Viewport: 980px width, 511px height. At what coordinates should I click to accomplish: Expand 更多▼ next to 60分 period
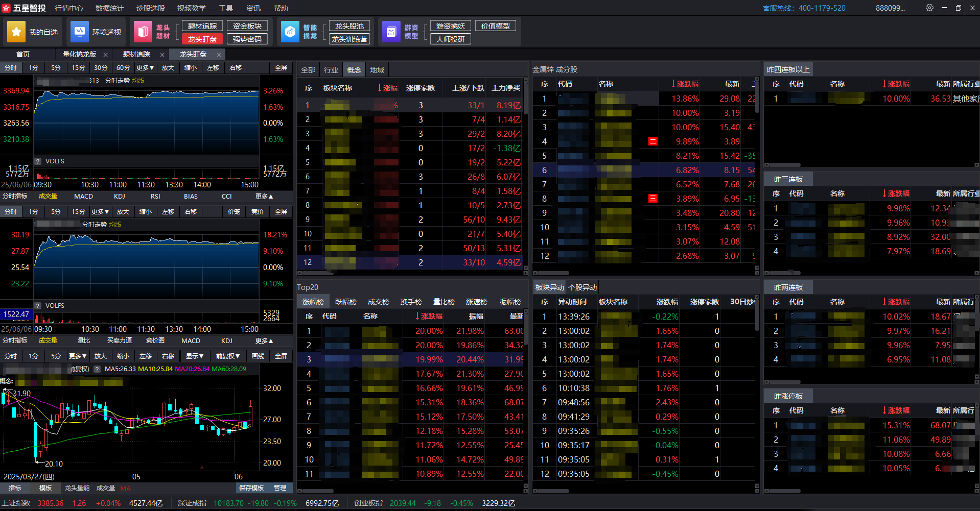coord(145,68)
